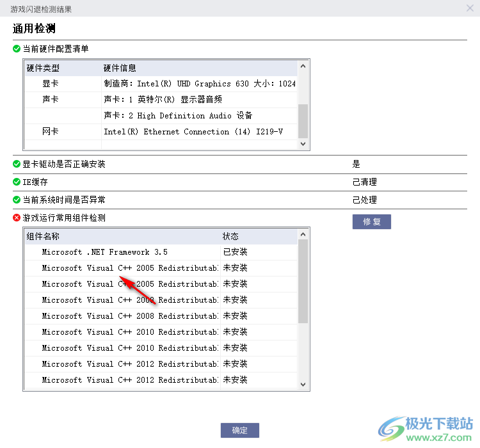The height and width of the screenshot is (448, 480).
Task: Click the 已处理 result value
Action: pyautogui.click(x=365, y=200)
